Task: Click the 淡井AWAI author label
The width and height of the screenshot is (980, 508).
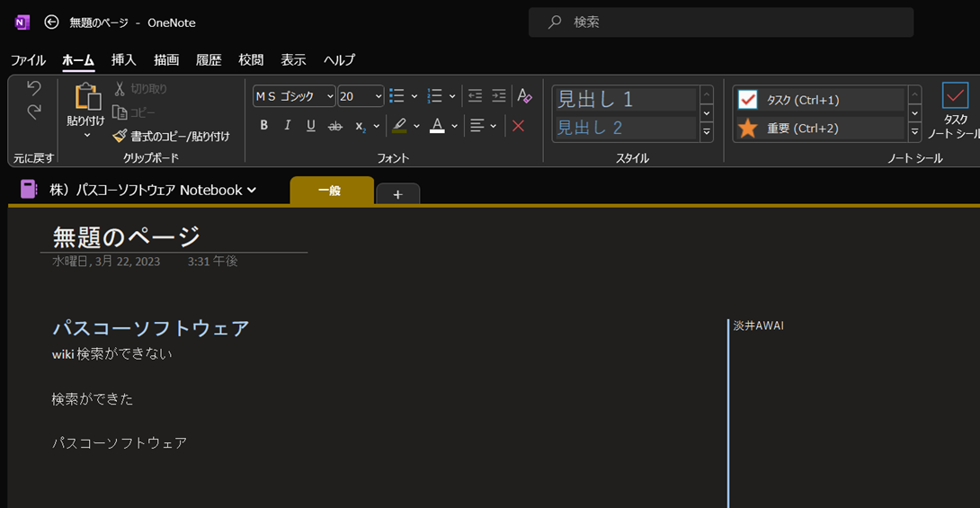Action: (758, 325)
